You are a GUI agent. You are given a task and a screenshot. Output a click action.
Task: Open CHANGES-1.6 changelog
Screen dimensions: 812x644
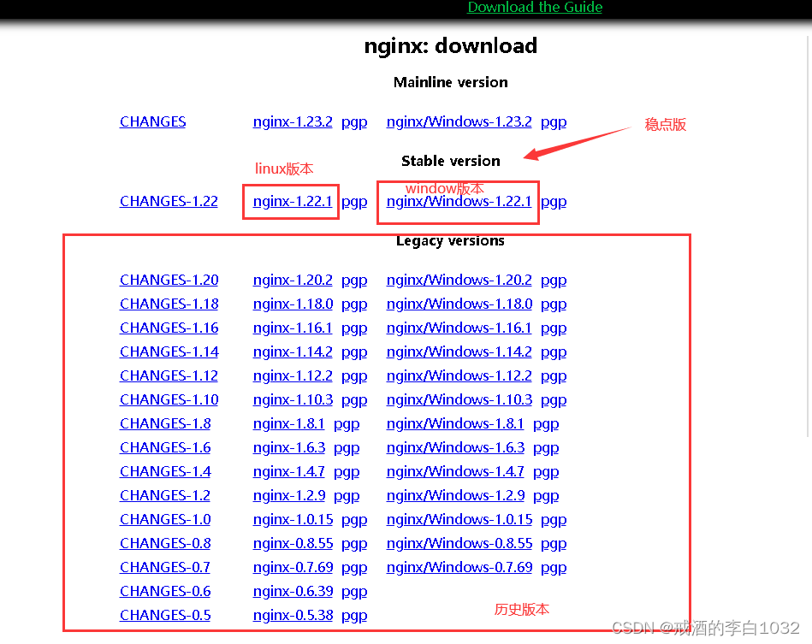[x=165, y=448]
